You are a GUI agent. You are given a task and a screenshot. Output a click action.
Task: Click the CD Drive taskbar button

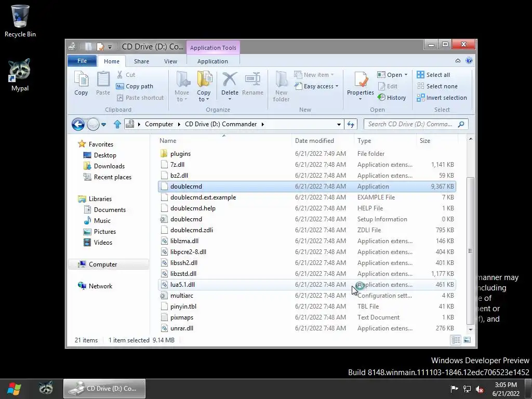[x=104, y=389]
